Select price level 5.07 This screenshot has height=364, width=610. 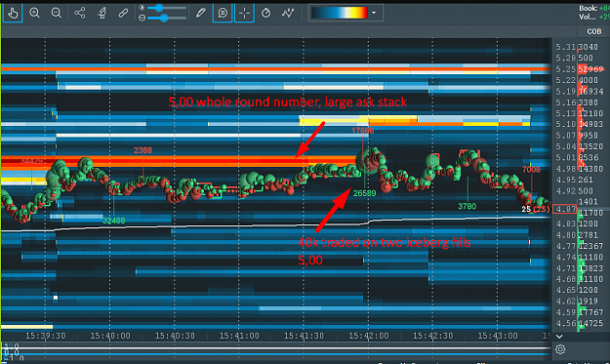coord(566,136)
